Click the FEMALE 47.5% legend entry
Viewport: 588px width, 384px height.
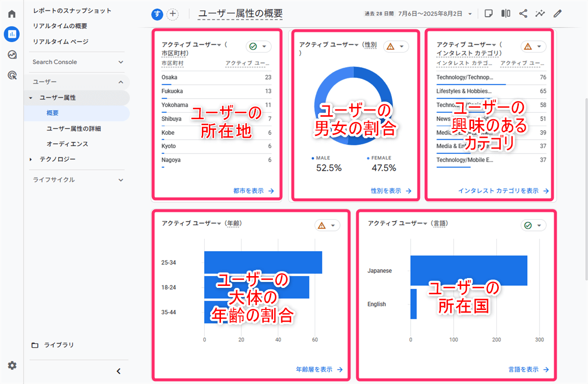pos(383,164)
